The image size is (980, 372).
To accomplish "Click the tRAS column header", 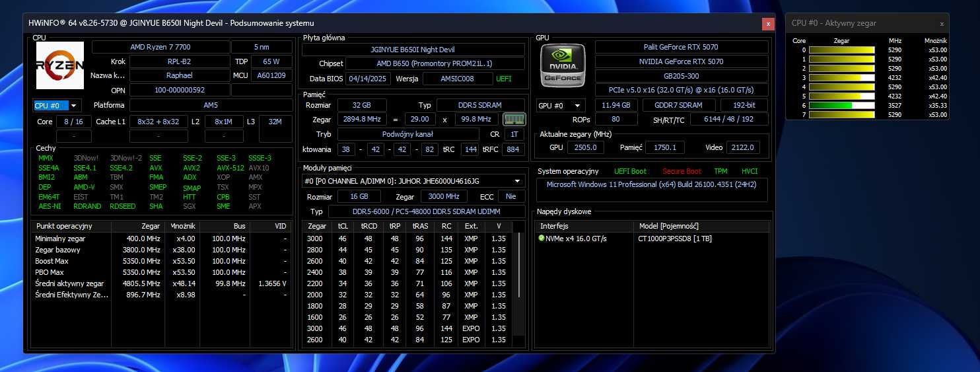I will tap(419, 226).
